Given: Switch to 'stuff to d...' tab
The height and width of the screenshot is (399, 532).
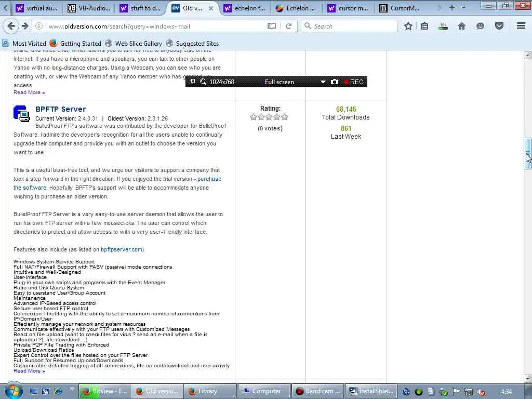Looking at the screenshot, I should coord(140,8).
